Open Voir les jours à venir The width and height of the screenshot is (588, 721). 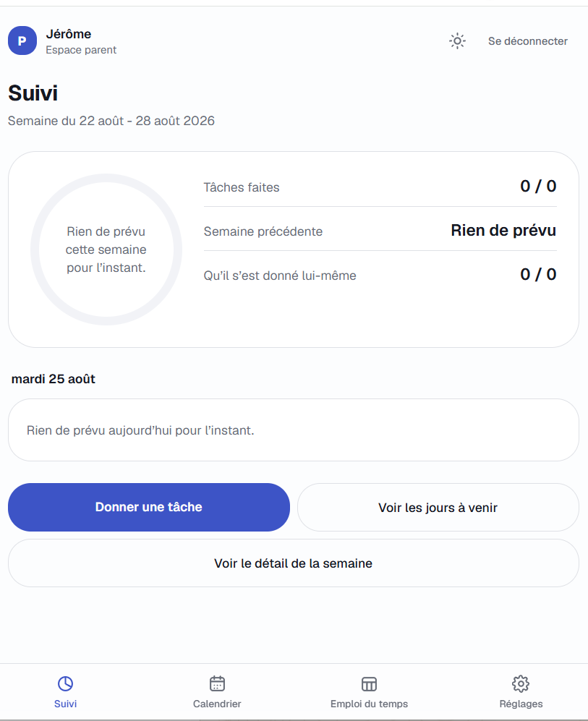438,507
